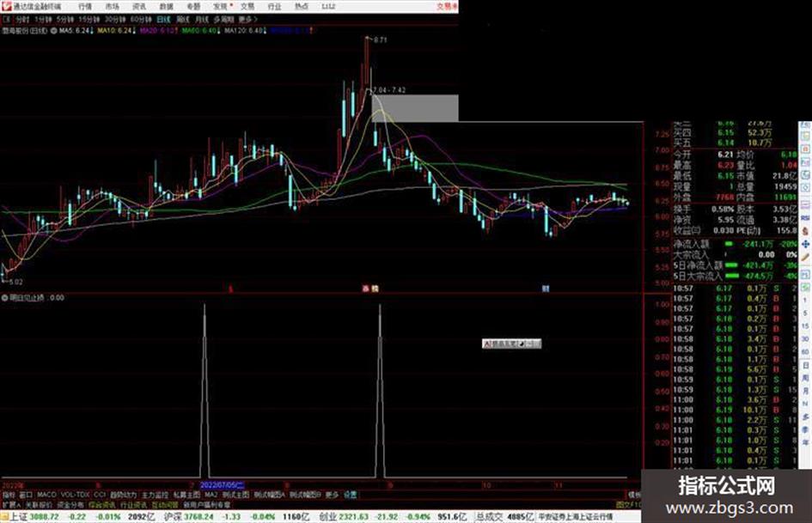Click the 热点 menu item
Screen dimensions: 812x523
(302, 6)
